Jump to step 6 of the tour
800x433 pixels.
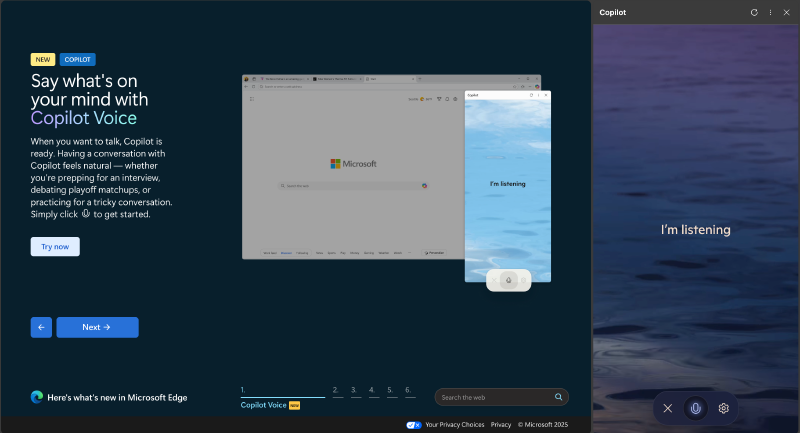409,391
